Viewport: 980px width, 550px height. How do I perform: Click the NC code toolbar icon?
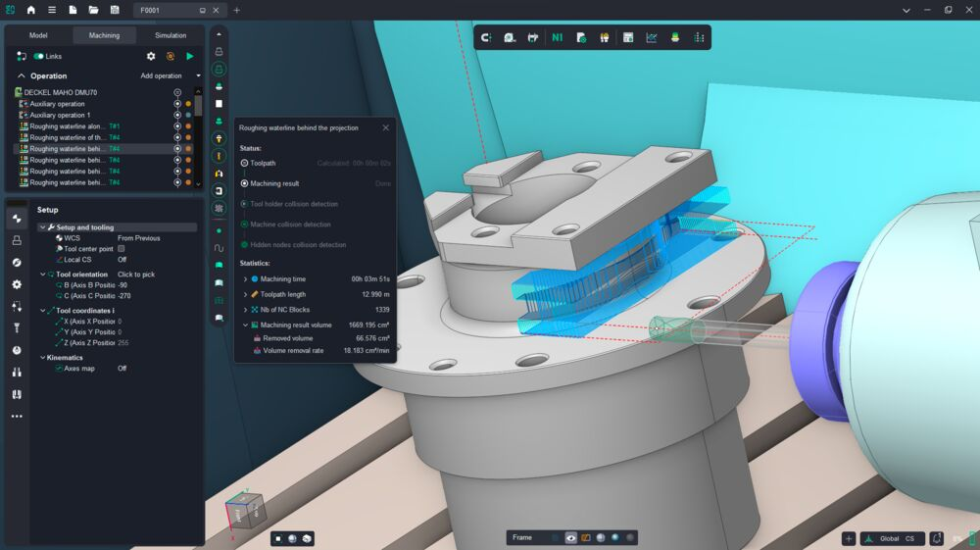(x=557, y=37)
